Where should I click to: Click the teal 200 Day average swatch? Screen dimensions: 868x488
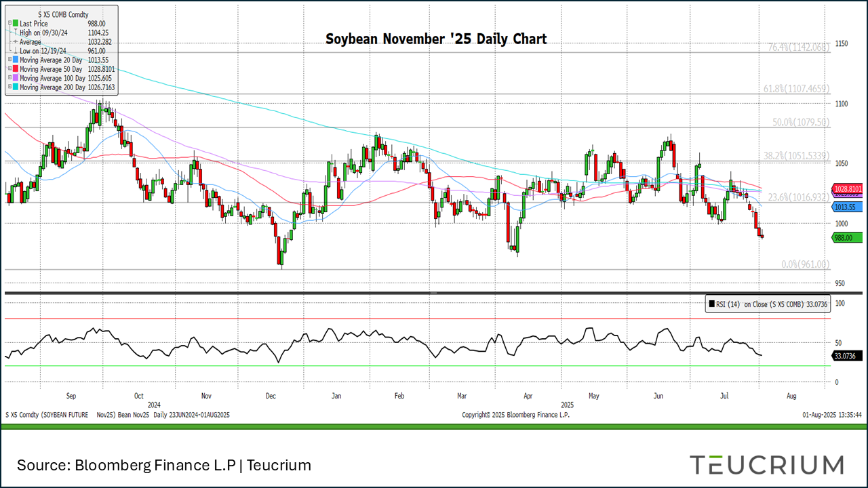click(x=16, y=87)
